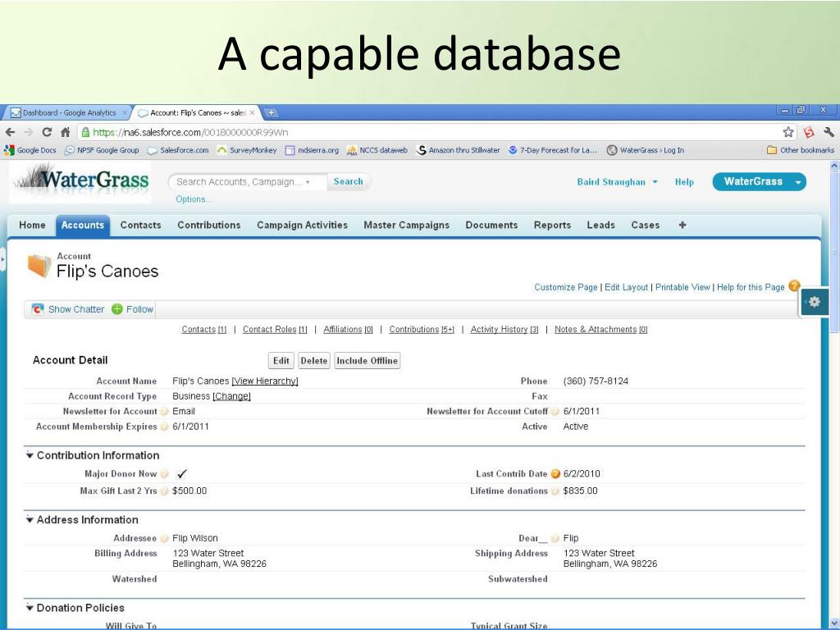840x630 pixels.
Task: Collapse Address Information section
Action: tap(30, 519)
